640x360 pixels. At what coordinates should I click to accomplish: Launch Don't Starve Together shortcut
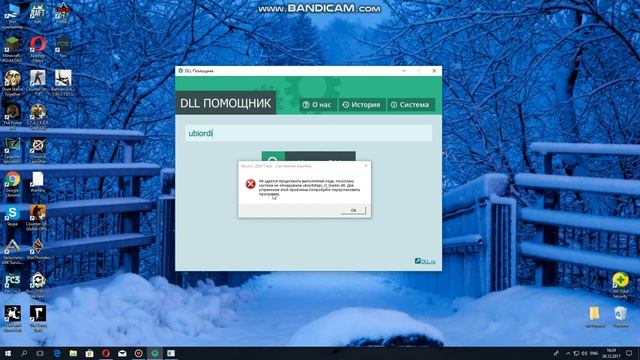point(13,82)
